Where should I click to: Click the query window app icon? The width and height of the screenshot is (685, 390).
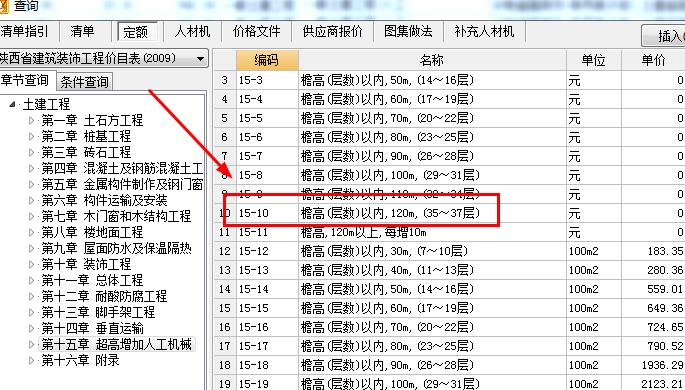tap(3, 6)
